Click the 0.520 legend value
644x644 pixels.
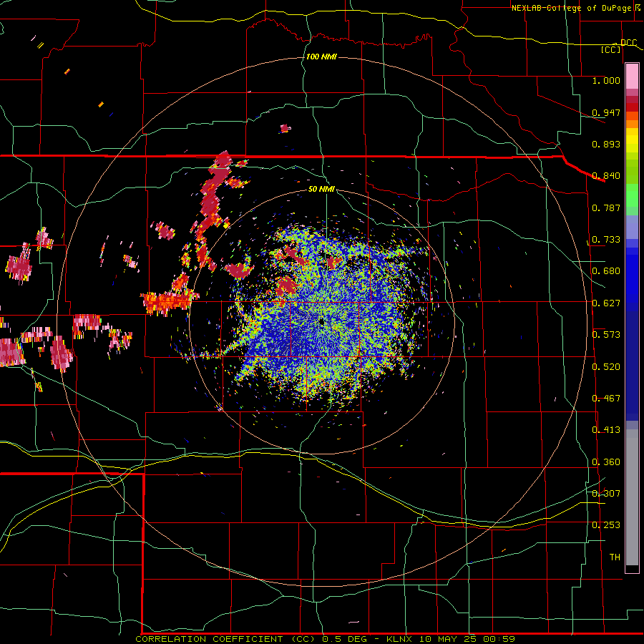[x=606, y=367]
